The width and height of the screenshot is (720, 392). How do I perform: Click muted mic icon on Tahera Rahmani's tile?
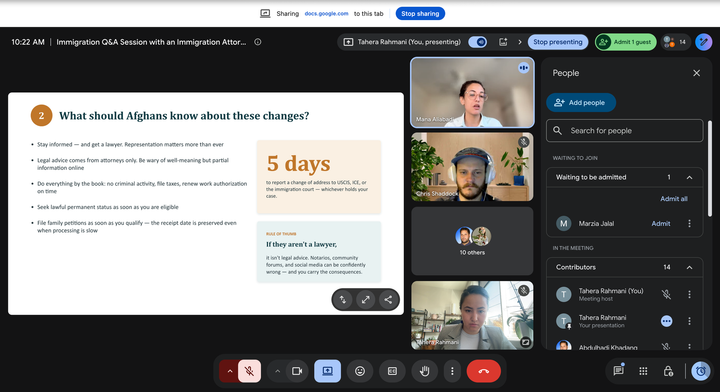[x=523, y=290]
